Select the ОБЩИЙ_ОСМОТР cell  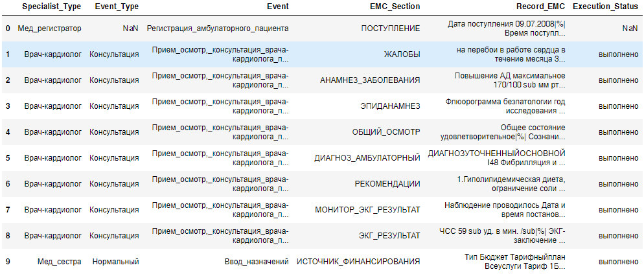click(385, 132)
